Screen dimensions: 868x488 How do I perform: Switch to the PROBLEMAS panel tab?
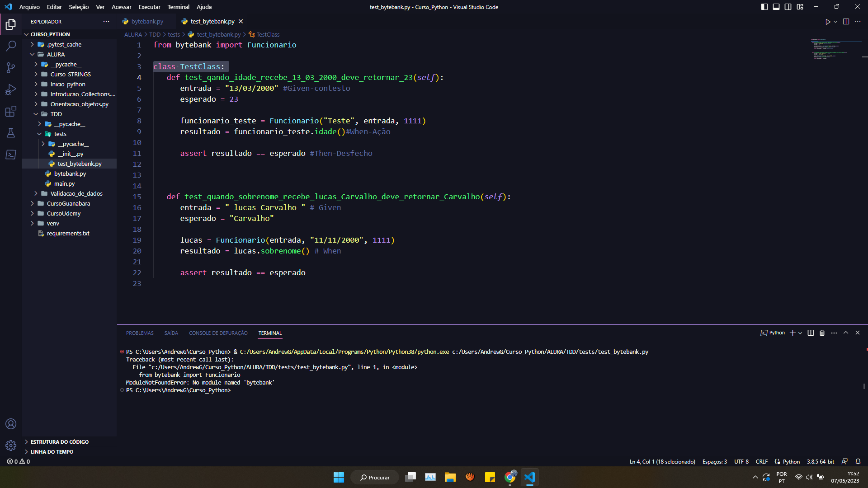tap(140, 333)
